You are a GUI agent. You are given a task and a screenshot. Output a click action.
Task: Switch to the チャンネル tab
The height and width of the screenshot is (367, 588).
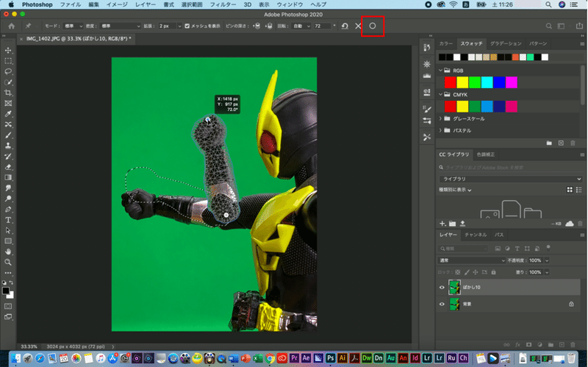point(476,235)
